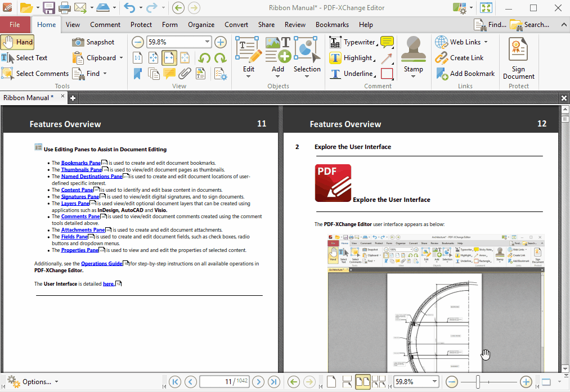The height and width of the screenshot is (392, 570).
Task: Follow the Bookmarks Pane link
Action: click(80, 163)
